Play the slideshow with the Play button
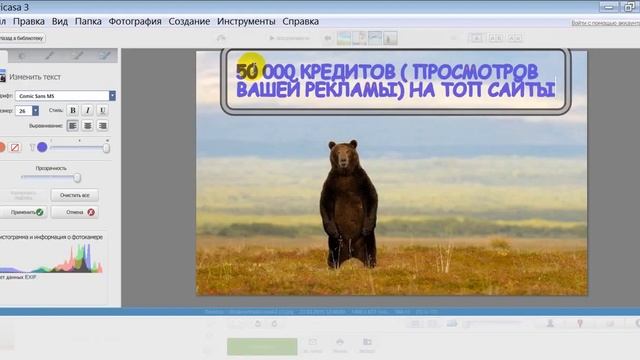This screenshot has width=640, height=360. point(289,38)
